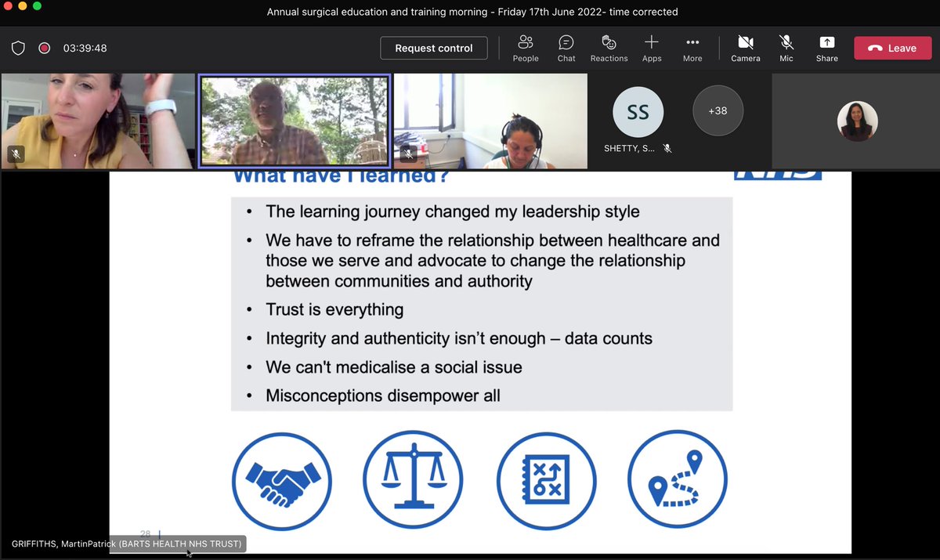The height and width of the screenshot is (560, 940).
Task: Leave the meeting
Action: coord(892,48)
